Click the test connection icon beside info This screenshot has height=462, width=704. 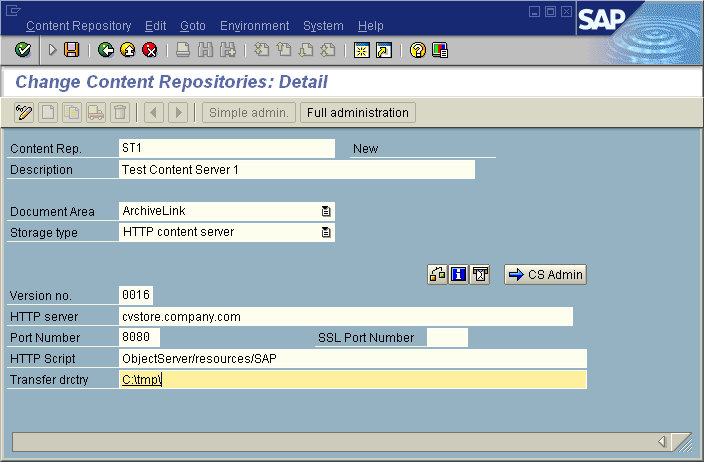pos(437,275)
